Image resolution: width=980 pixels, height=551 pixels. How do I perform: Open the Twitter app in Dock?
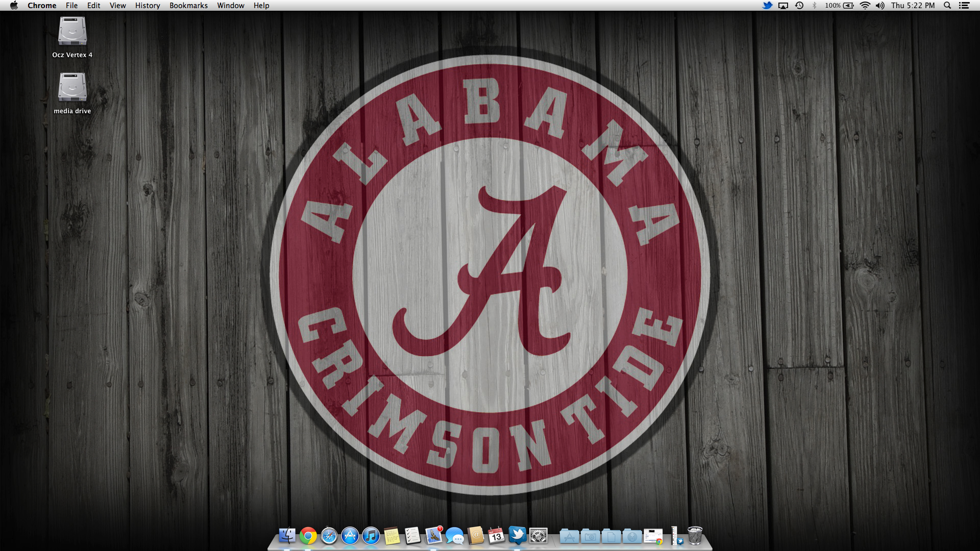[x=518, y=535]
